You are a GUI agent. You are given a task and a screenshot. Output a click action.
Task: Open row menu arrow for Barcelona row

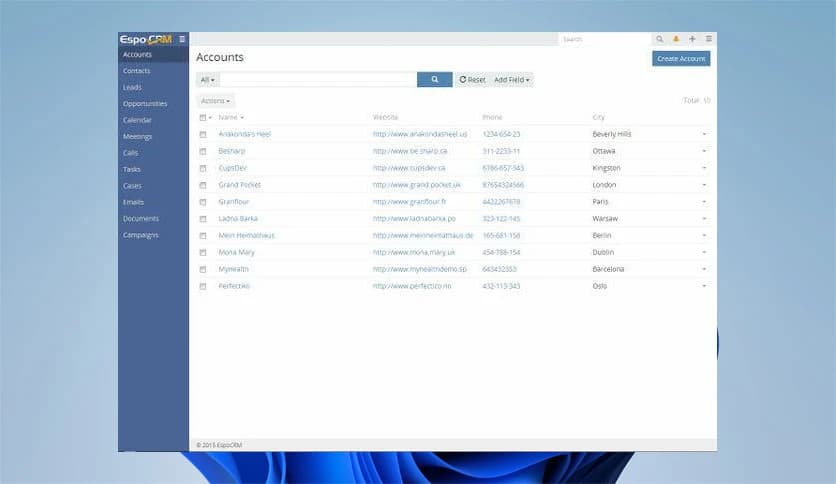click(704, 270)
